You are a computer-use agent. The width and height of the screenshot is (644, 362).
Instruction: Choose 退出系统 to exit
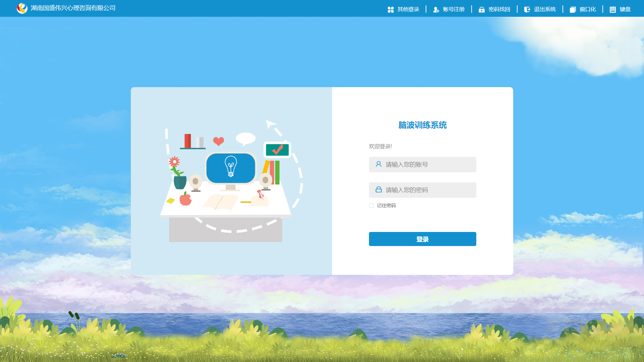tap(545, 9)
